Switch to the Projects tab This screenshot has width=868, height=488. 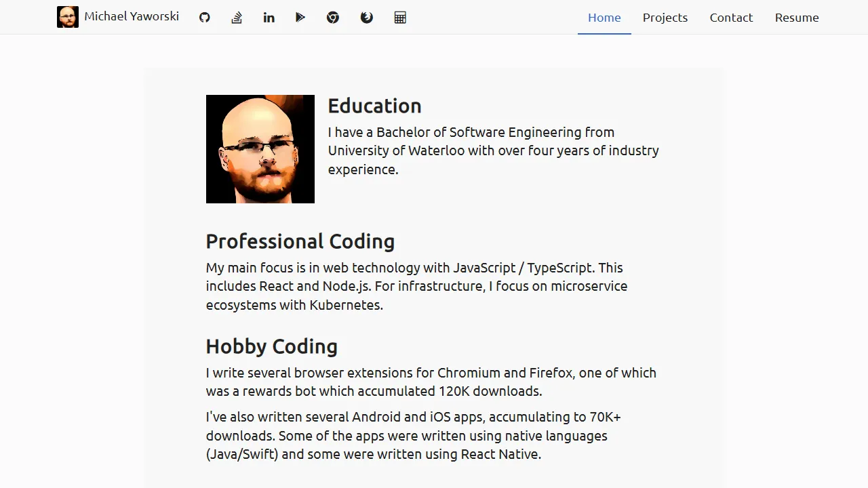pyautogui.click(x=665, y=18)
